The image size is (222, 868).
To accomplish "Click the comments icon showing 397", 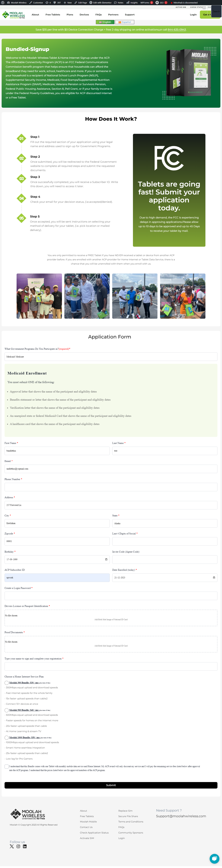I will click(x=57, y=2).
